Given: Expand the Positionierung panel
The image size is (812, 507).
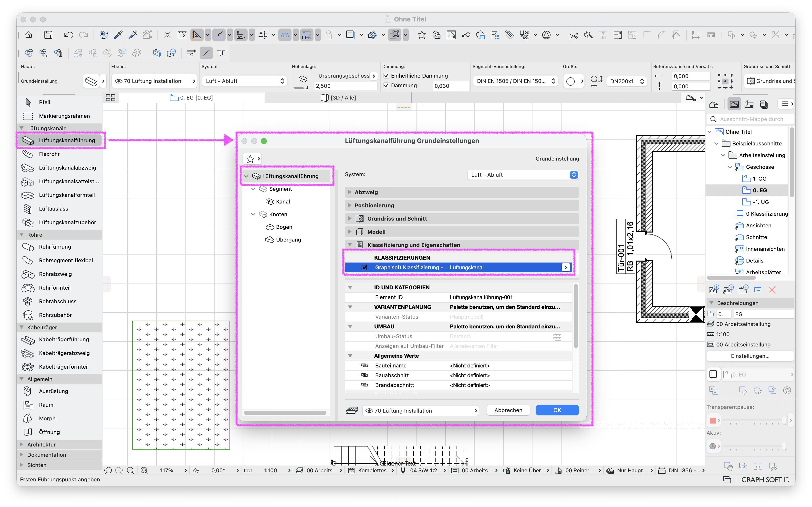Looking at the screenshot, I should [x=462, y=205].
